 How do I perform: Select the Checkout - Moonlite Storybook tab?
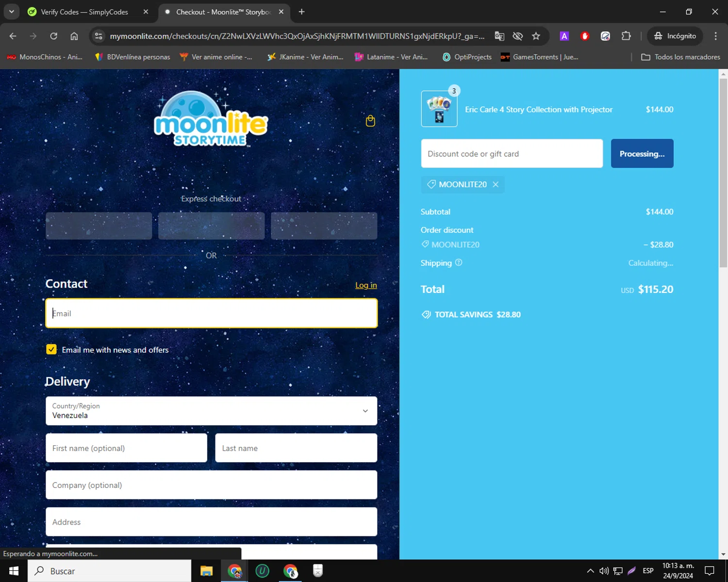pos(224,12)
